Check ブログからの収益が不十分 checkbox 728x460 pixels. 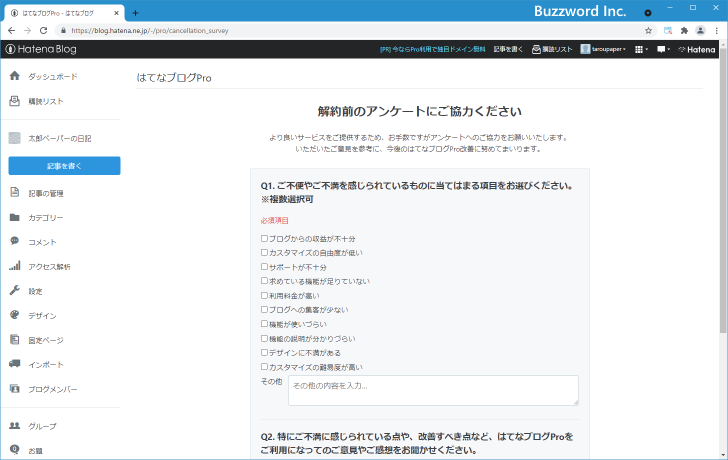[x=264, y=238]
